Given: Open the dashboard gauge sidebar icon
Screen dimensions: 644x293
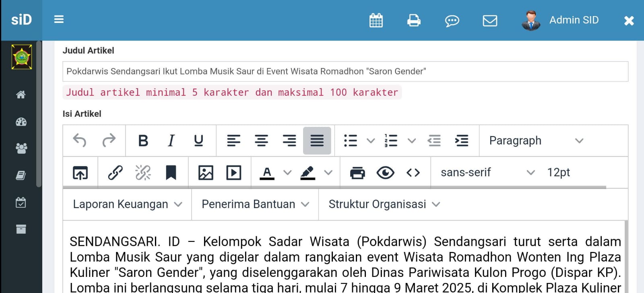Looking at the screenshot, I should (x=21, y=122).
